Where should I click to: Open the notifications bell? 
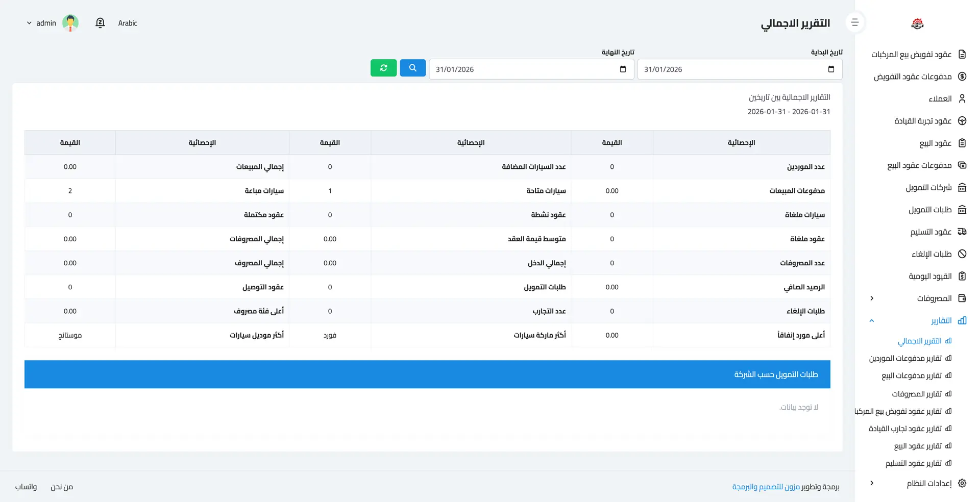click(100, 23)
